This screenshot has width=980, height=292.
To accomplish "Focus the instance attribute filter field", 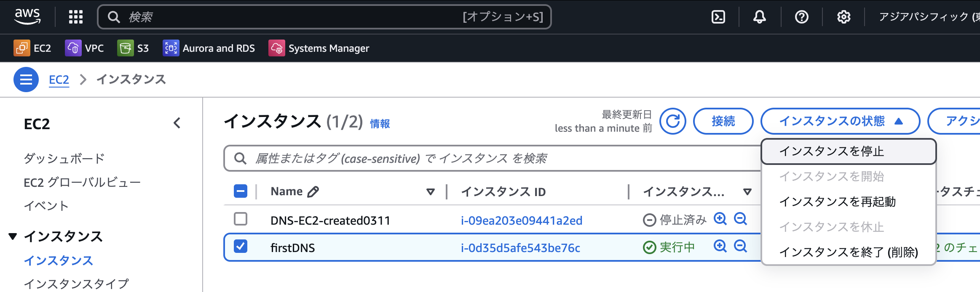I will click(x=492, y=159).
